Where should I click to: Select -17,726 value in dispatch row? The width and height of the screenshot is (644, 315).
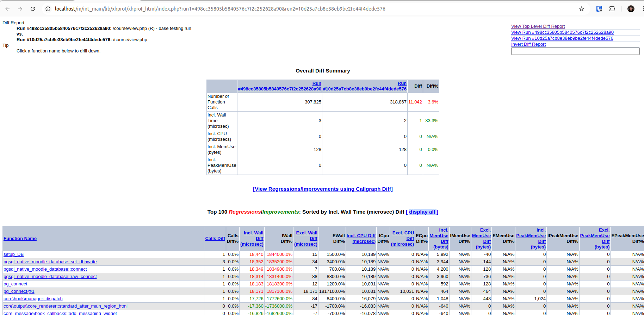(x=256, y=299)
